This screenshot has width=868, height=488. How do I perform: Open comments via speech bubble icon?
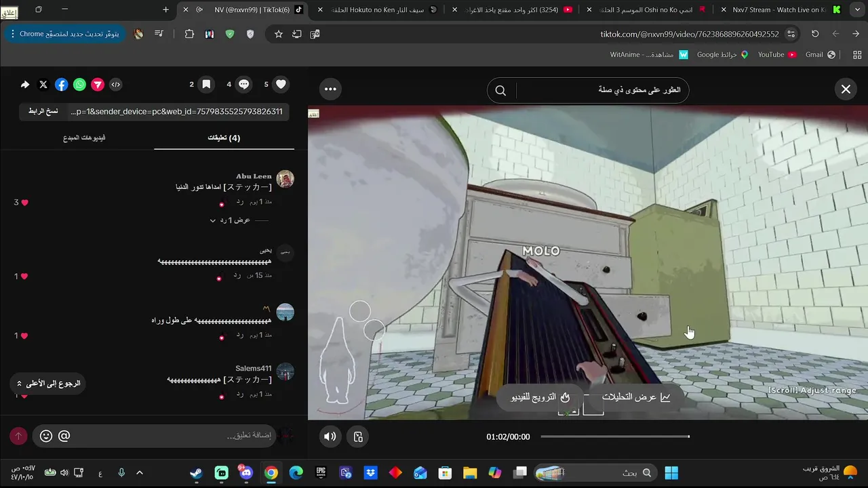point(244,85)
